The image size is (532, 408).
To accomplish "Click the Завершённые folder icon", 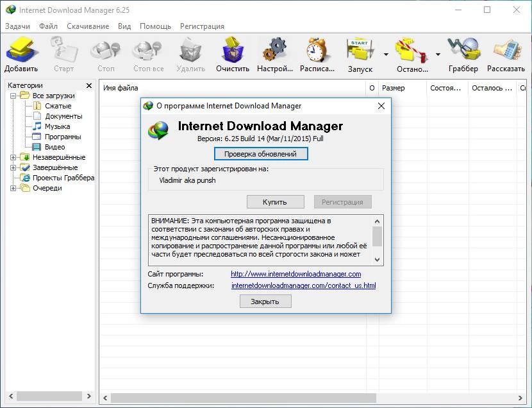I will (25, 167).
